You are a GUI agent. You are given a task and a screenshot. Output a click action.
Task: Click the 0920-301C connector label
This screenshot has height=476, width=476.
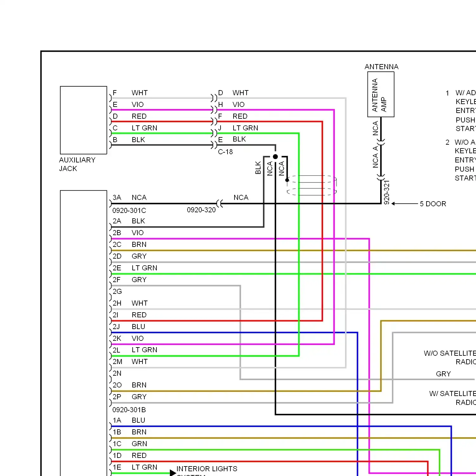[x=129, y=210]
